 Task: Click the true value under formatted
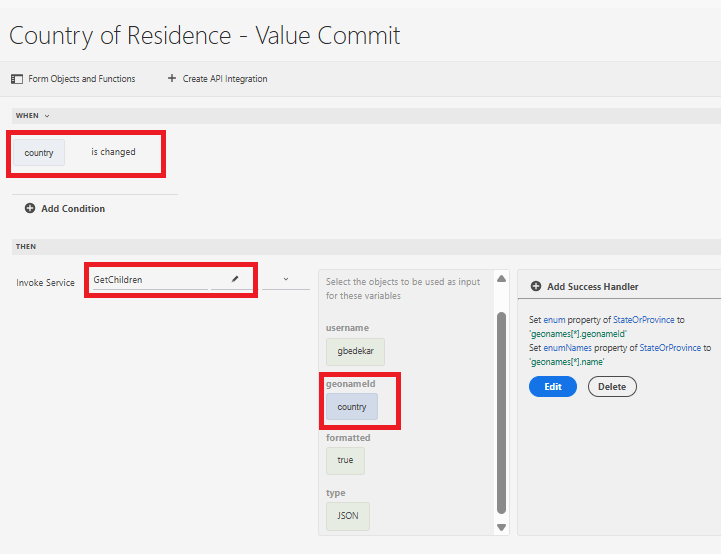click(x=345, y=460)
